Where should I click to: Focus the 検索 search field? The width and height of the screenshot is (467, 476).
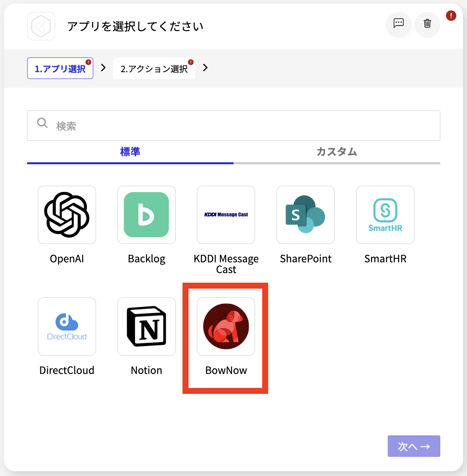pos(233,126)
